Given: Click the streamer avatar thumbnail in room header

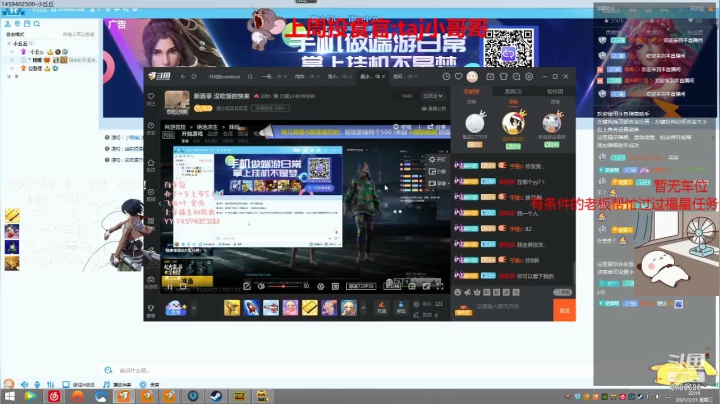Looking at the screenshot, I should pos(177,102).
